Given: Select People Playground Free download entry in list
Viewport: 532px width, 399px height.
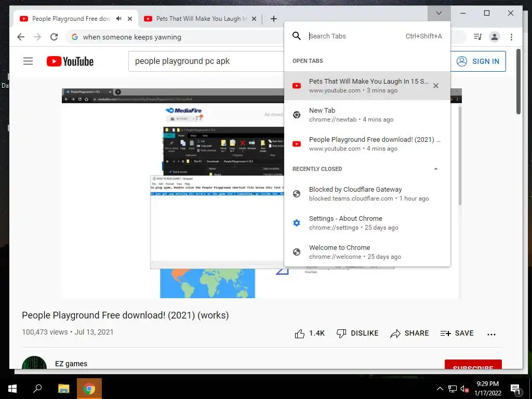Looking at the screenshot, I should tap(367, 144).
